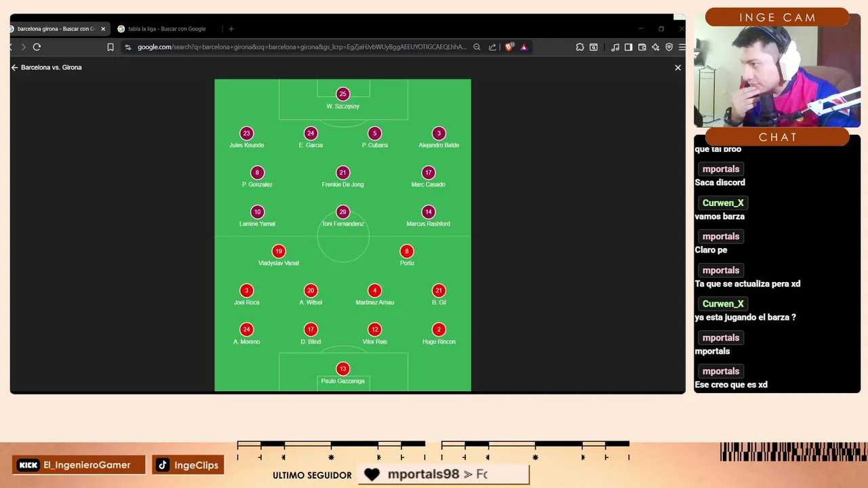Screen dimensions: 868x488
Task: Click chat message 'Ese creo que es xd'
Action: coord(731,384)
